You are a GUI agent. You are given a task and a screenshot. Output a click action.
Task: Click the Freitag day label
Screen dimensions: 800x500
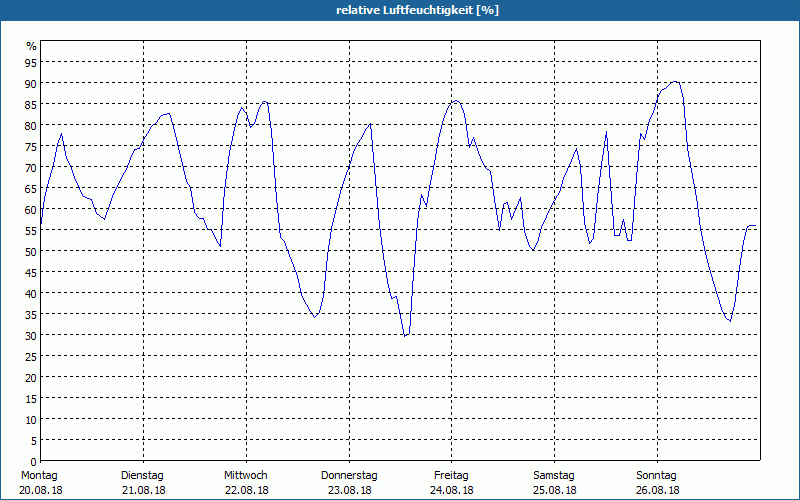(452, 475)
